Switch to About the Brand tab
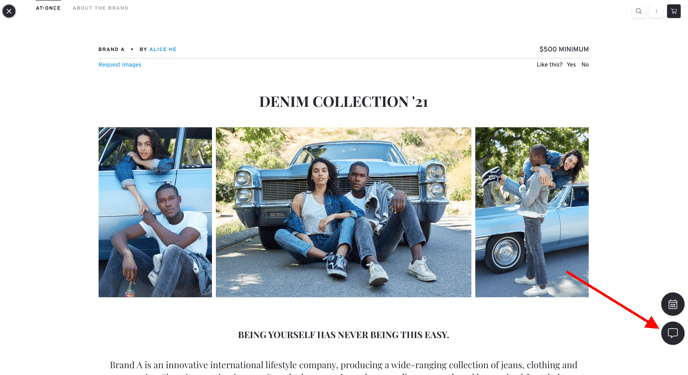 pyautogui.click(x=100, y=8)
